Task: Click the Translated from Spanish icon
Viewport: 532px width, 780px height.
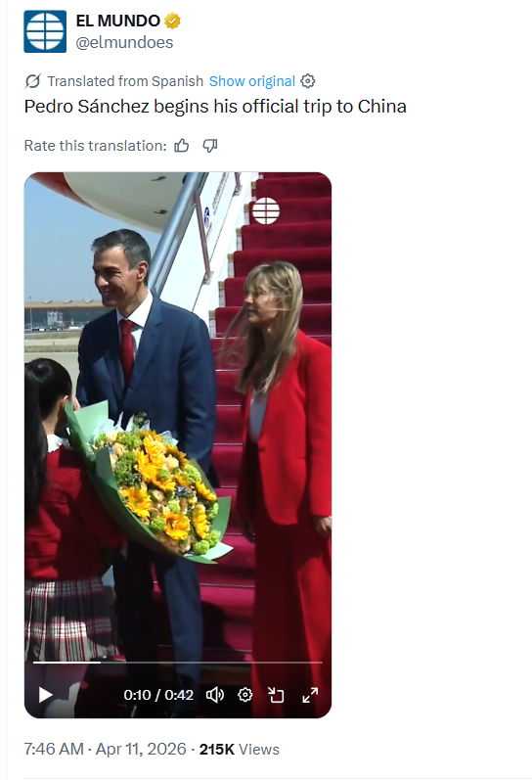Action: (33, 81)
